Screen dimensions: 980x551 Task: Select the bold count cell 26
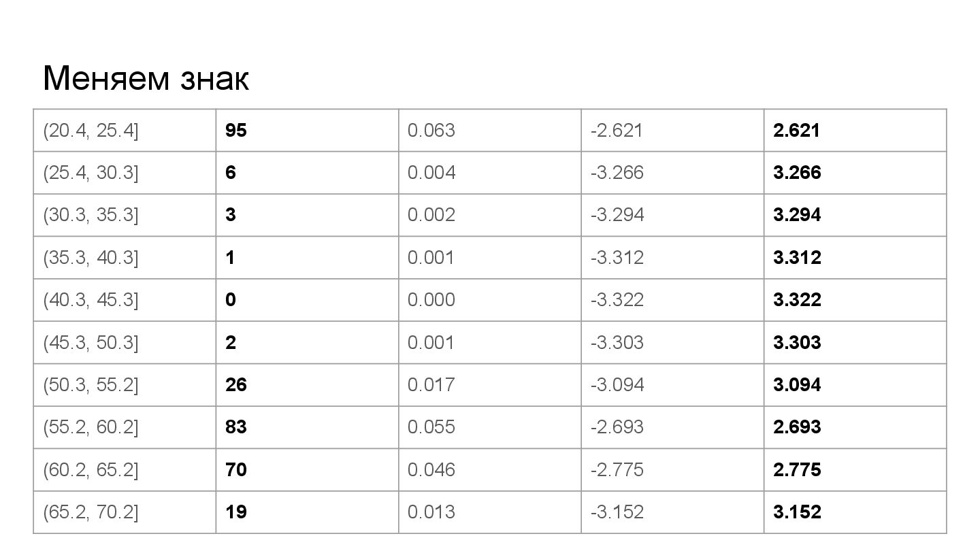307,385
